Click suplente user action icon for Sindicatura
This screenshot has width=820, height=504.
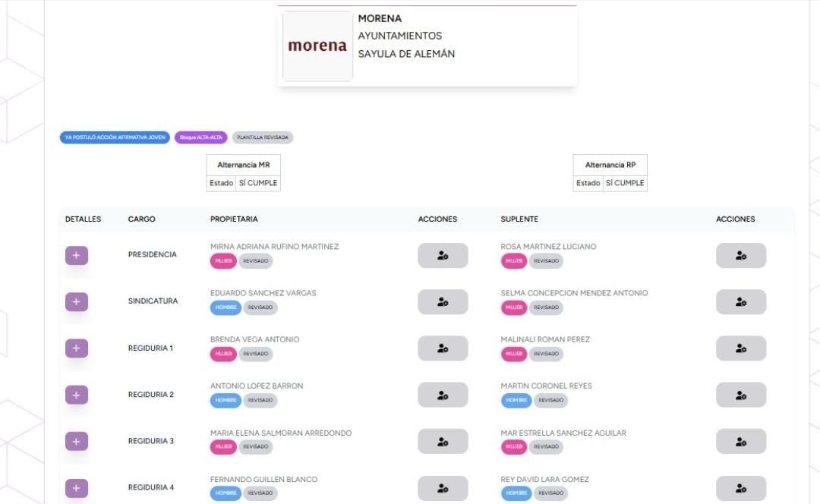(x=740, y=301)
